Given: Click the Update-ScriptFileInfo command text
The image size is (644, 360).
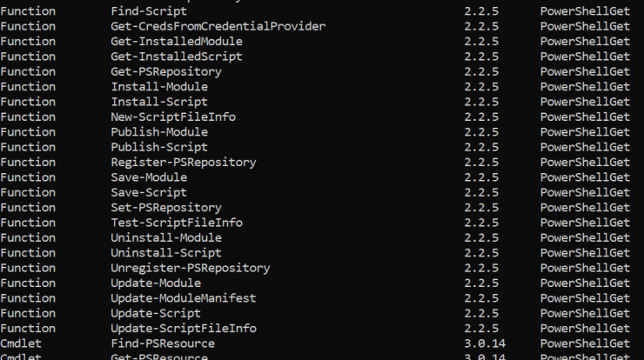Looking at the screenshot, I should coord(184,329).
